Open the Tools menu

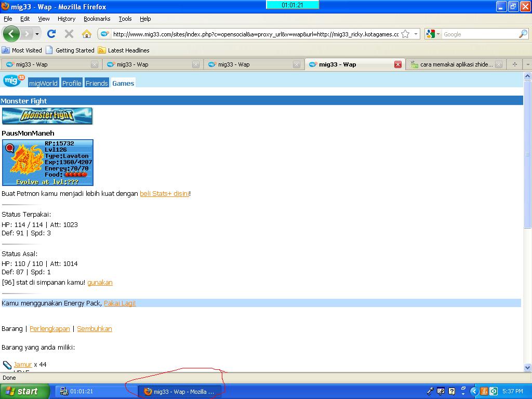click(125, 19)
